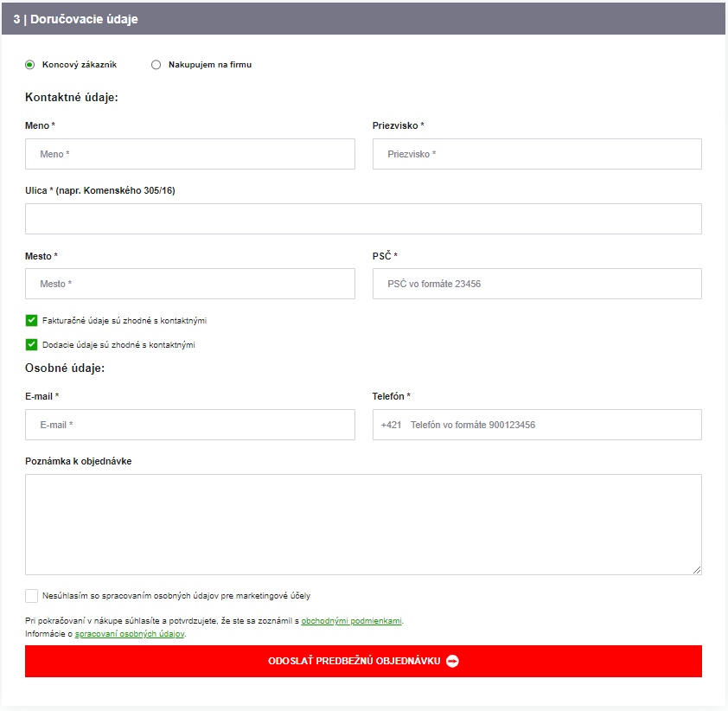This screenshot has height=711, width=728.
Task: Click the Ulica street address field
Action: 363,219
